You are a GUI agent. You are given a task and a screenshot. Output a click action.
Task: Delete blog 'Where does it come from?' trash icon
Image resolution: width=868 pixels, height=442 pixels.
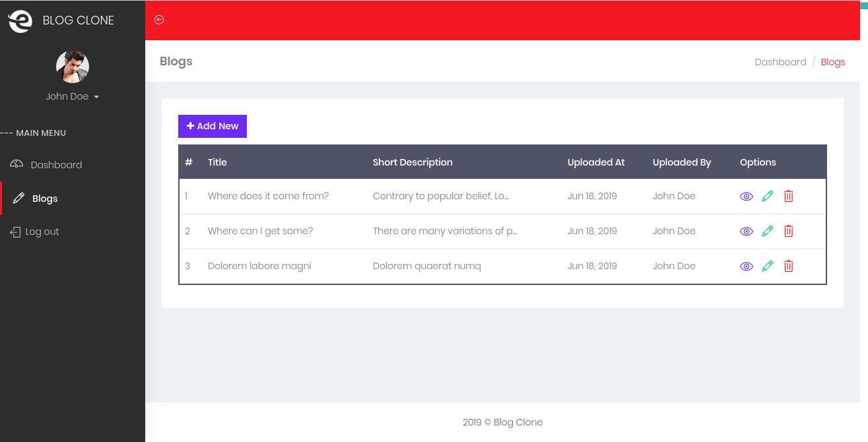tap(789, 196)
